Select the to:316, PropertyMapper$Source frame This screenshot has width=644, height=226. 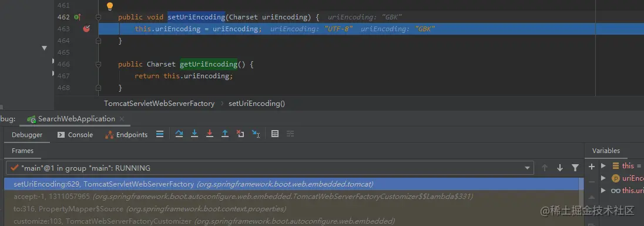[291, 209]
